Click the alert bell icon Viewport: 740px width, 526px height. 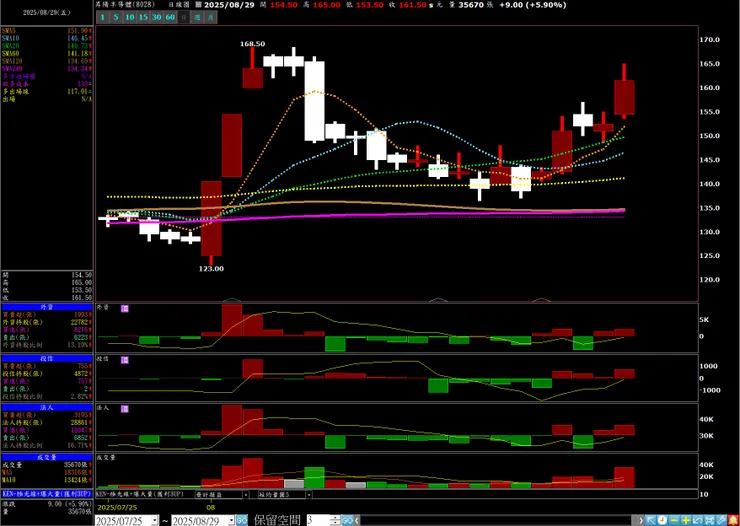[x=733, y=520]
